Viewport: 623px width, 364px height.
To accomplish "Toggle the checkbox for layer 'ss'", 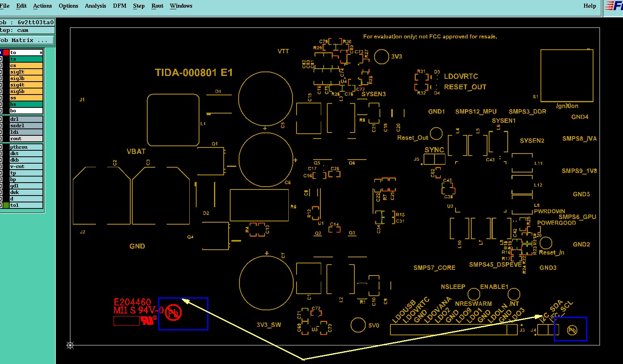I will tap(1, 98).
